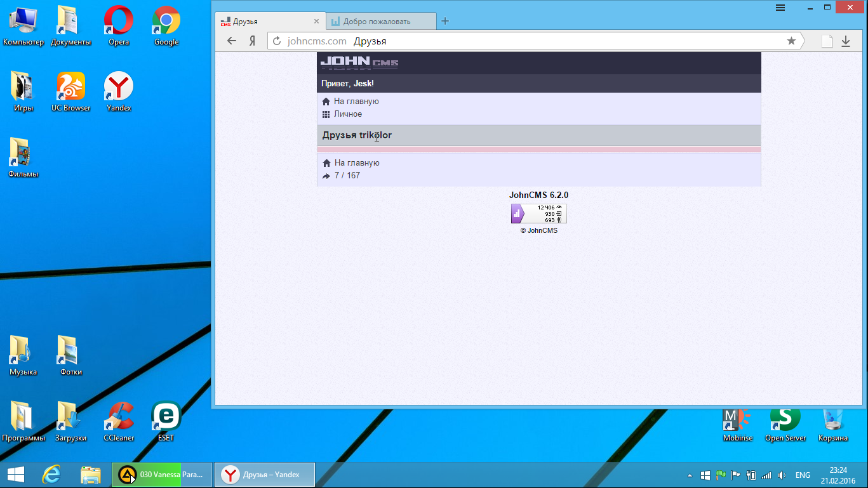Open the Загрузки desktop folder
The height and width of the screenshot is (488, 868).
click(x=71, y=422)
